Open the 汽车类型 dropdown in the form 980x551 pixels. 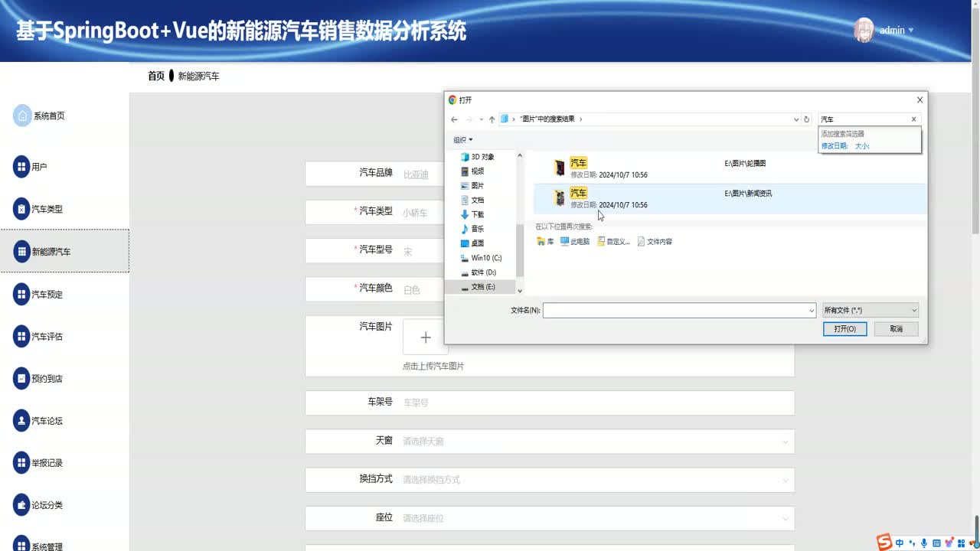[x=550, y=212]
